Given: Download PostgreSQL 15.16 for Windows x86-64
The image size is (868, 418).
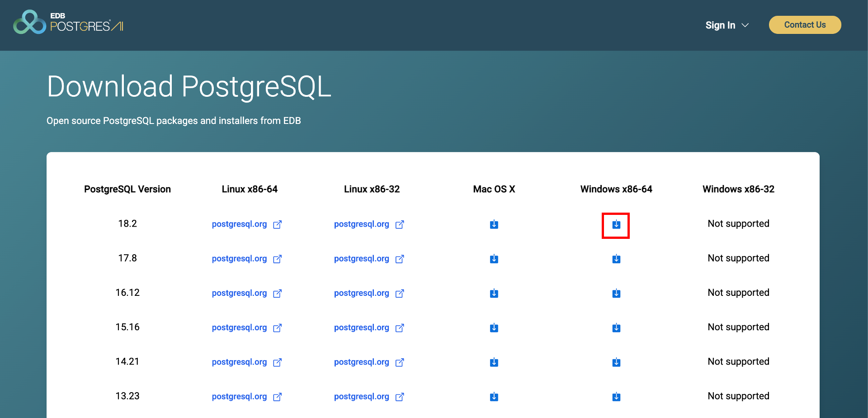Looking at the screenshot, I should (616, 328).
